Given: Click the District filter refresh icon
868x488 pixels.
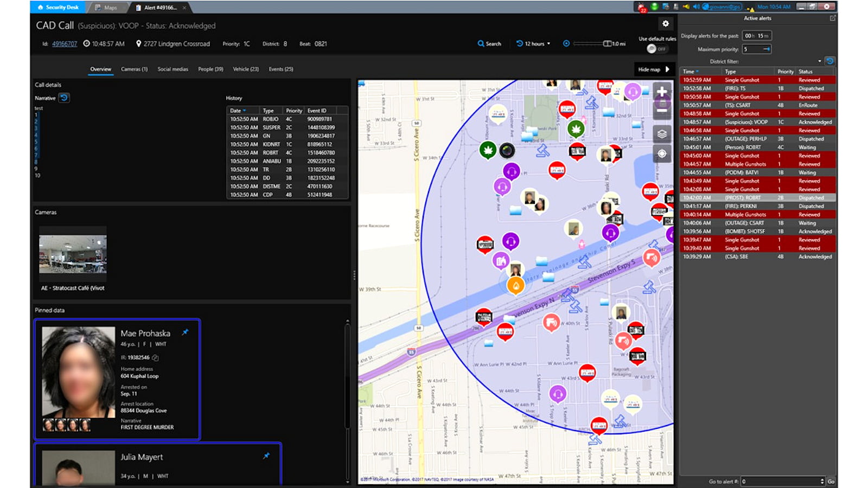Looking at the screenshot, I should pos(829,61).
